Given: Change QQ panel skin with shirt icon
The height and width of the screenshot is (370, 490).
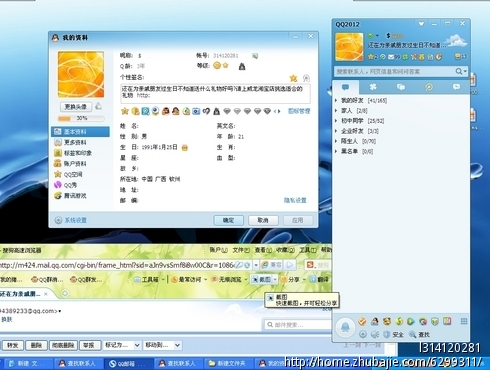Looking at the screenshot, I should [x=421, y=24].
